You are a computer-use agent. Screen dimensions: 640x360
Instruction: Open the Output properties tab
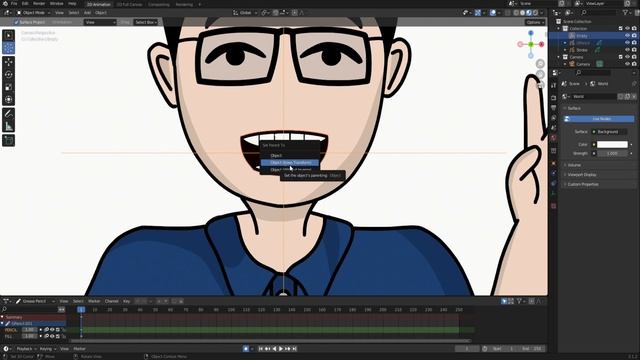553,108
